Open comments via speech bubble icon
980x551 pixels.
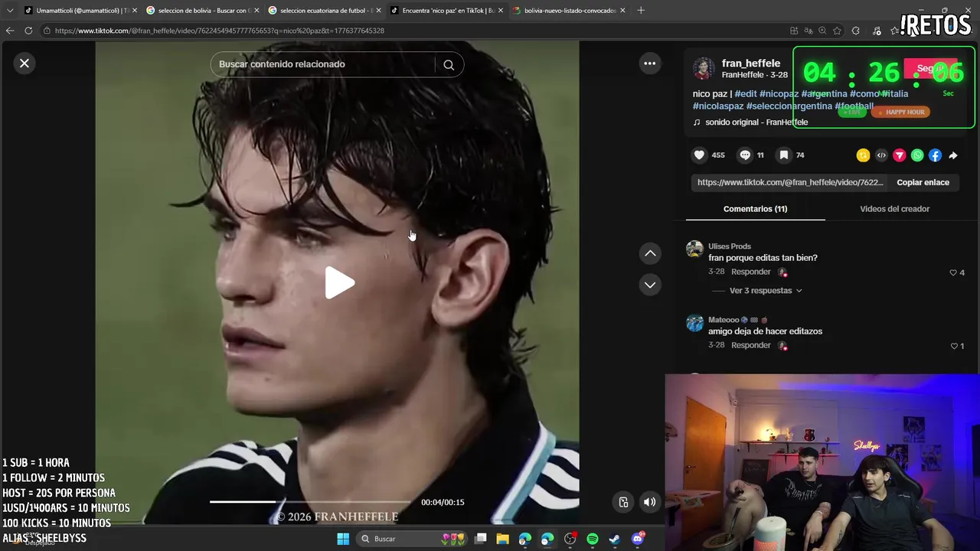(x=745, y=155)
